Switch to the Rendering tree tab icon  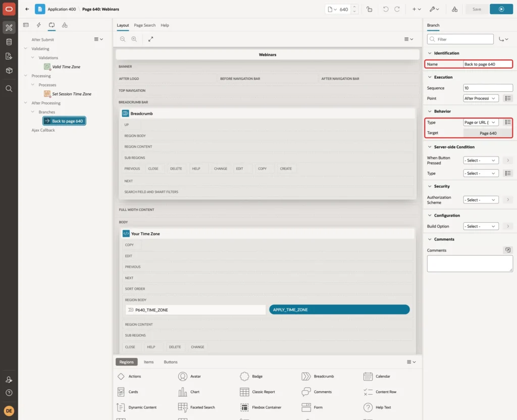[x=26, y=25]
